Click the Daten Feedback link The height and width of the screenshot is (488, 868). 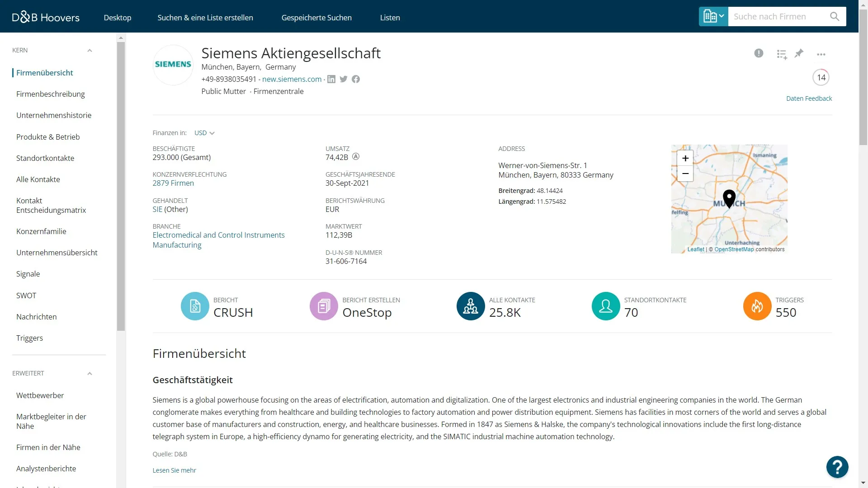(x=809, y=99)
